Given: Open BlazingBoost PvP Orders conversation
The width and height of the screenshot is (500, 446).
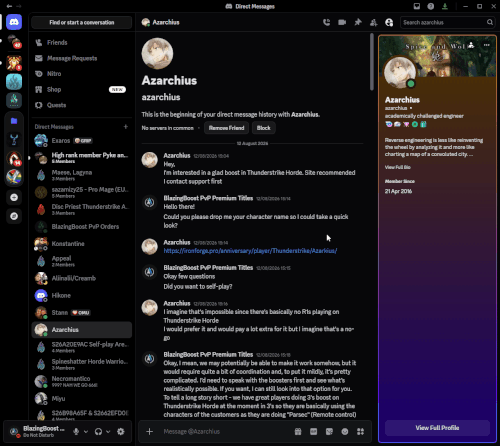Looking at the screenshot, I should pos(82,226).
